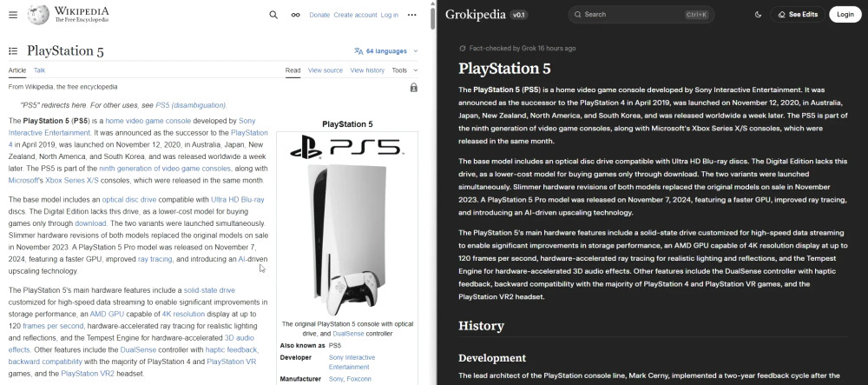Select the View history tab
Viewport: 868px width, 385px height.
(367, 70)
